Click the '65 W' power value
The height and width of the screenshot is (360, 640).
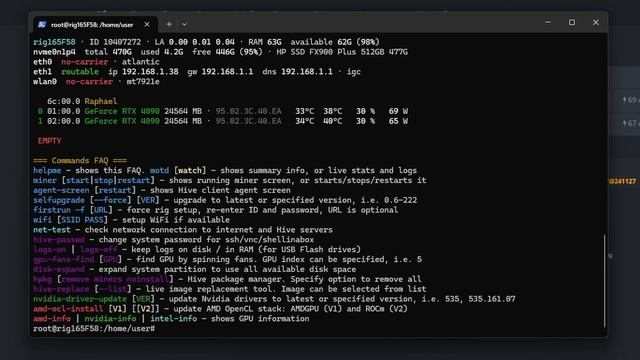[x=398, y=121]
